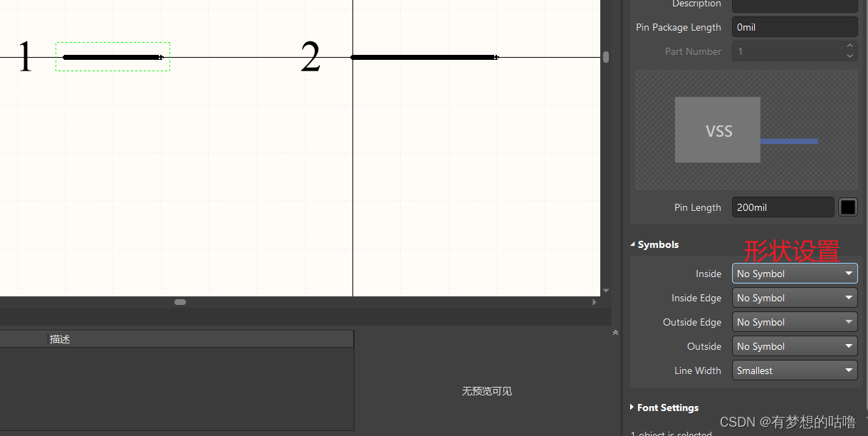Open the Inside Edge symbol dropdown
Image resolution: width=868 pixels, height=436 pixels.
794,298
